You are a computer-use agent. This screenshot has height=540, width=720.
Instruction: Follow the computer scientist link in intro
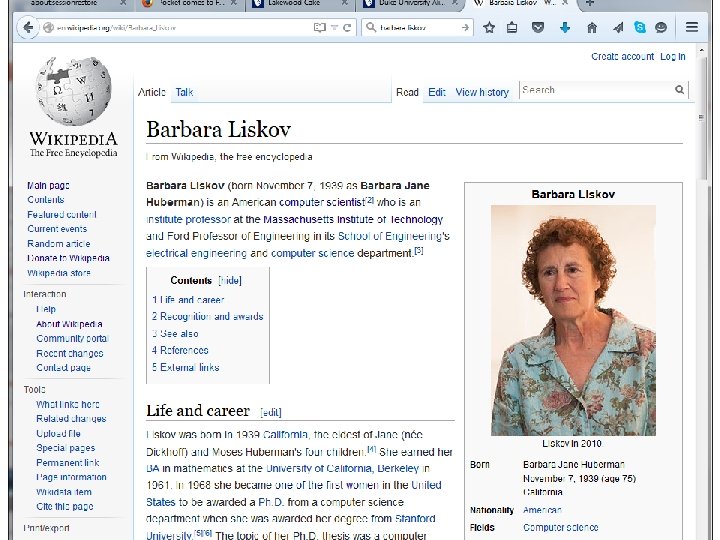click(x=321, y=202)
